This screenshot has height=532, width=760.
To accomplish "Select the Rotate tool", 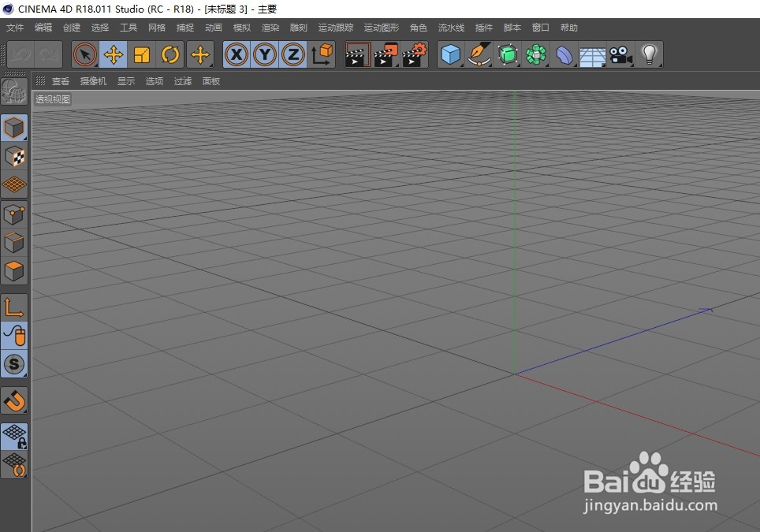I will pyautogui.click(x=170, y=54).
